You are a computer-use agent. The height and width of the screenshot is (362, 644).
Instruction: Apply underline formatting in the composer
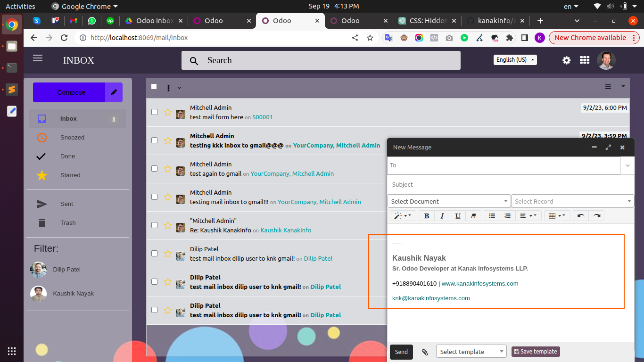(458, 216)
